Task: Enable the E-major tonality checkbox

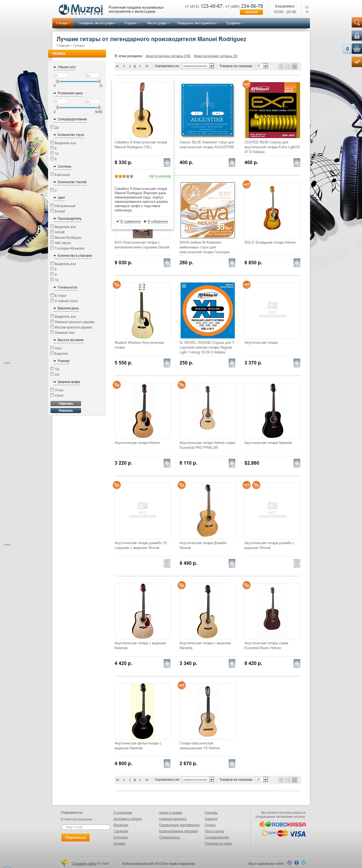Action: tap(52, 295)
